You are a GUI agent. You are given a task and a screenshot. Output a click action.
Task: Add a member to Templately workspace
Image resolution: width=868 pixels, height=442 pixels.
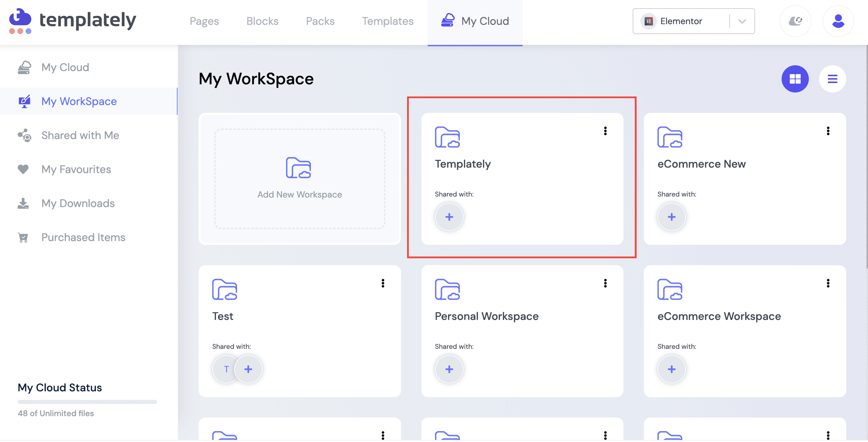coord(449,217)
